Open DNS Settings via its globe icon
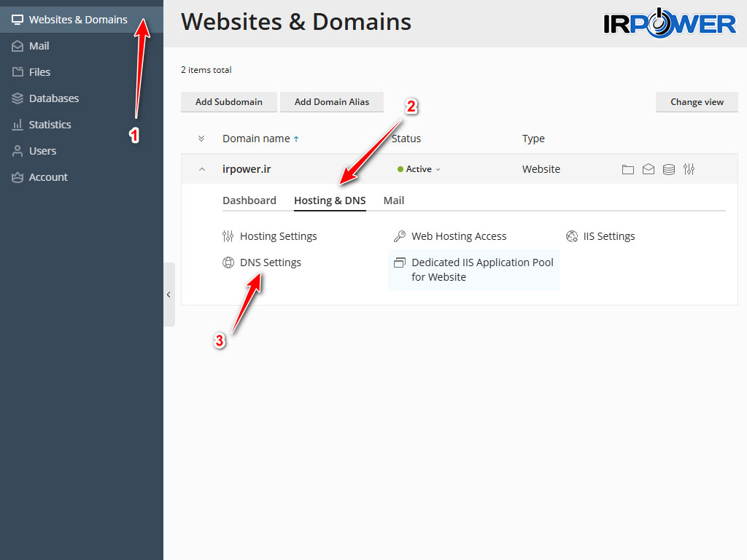Viewport: 747px width, 560px height. 228,262
